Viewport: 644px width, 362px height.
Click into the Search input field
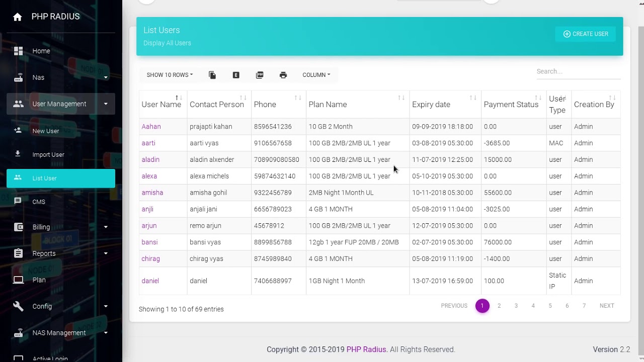tap(578, 71)
